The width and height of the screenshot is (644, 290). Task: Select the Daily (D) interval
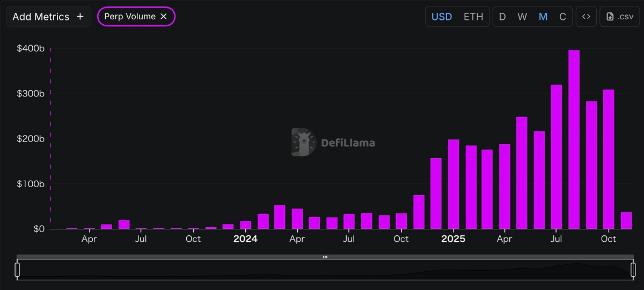502,17
